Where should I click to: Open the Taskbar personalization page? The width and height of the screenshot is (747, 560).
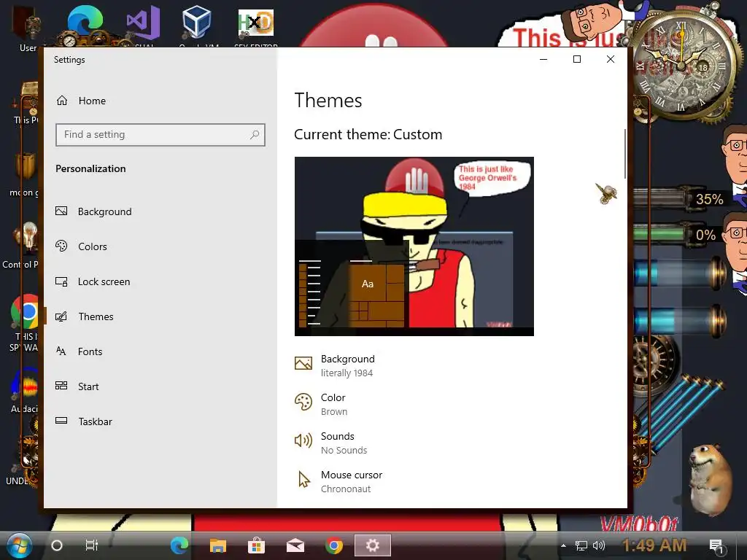[x=96, y=421]
